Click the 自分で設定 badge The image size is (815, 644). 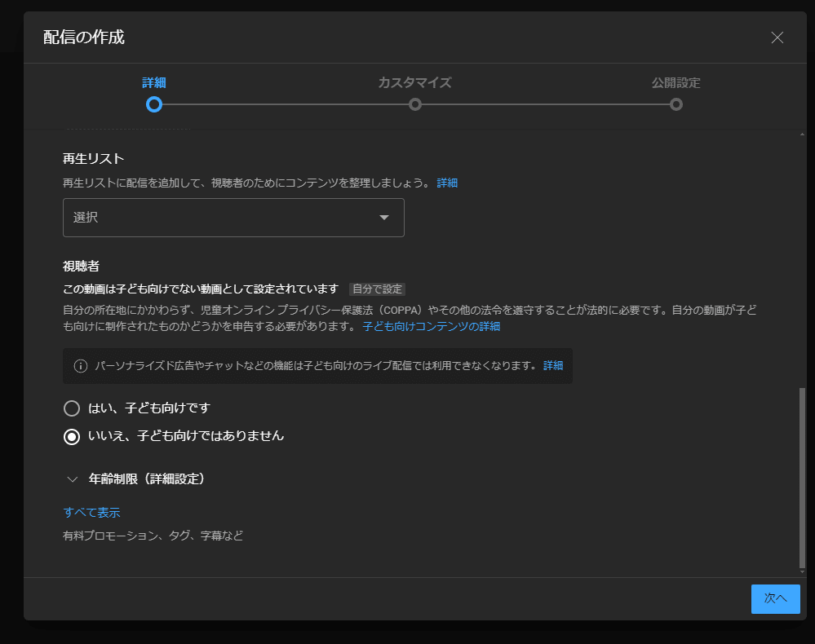click(378, 289)
